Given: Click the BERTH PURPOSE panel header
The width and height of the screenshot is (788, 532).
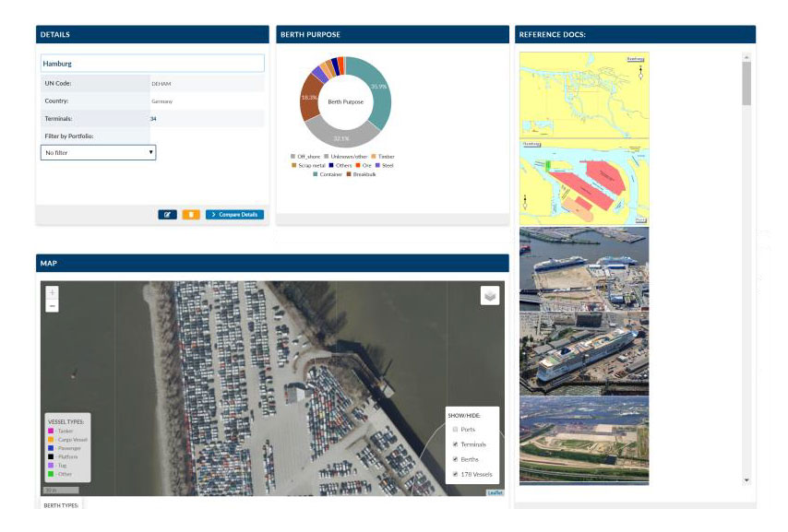Looking at the screenshot, I should (392, 34).
